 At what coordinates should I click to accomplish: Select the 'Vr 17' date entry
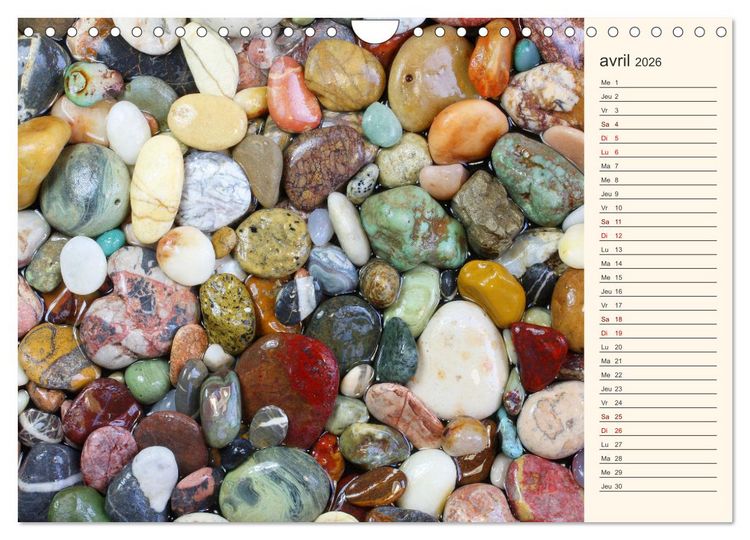[x=658, y=305]
